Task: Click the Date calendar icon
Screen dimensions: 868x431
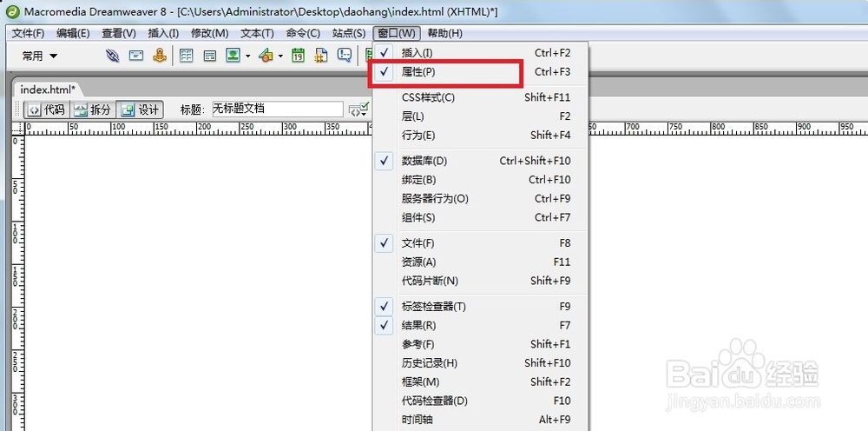Action: (x=299, y=56)
